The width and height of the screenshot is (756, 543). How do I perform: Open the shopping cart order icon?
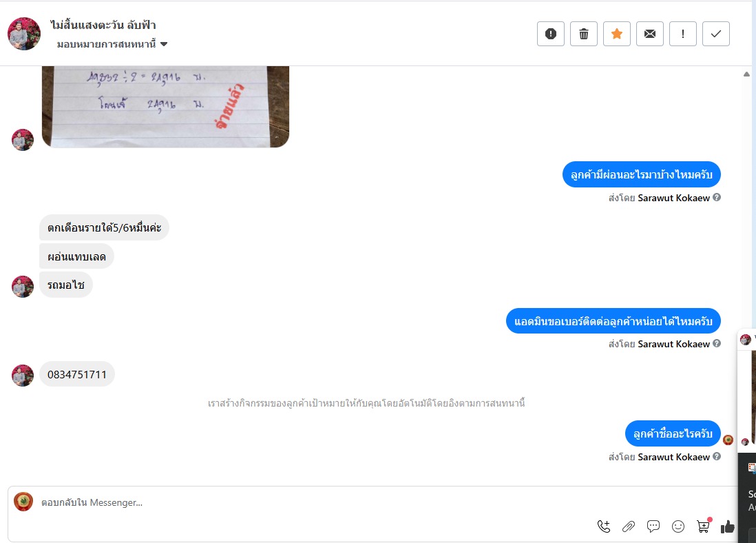704,525
